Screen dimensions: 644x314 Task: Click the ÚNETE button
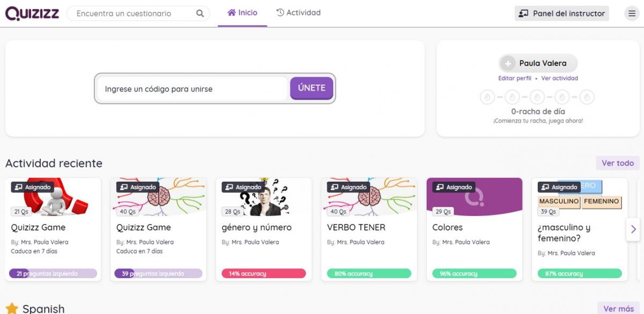click(x=312, y=88)
